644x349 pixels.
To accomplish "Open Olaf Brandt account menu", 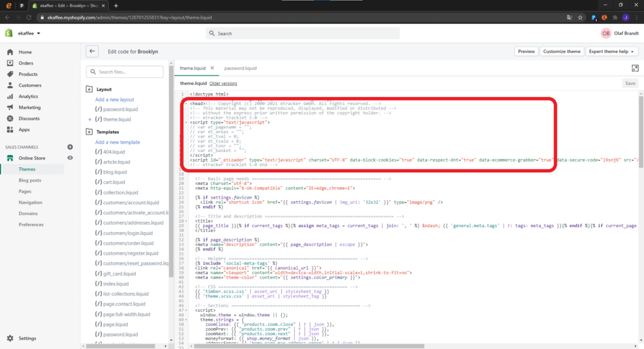I will coord(619,33).
